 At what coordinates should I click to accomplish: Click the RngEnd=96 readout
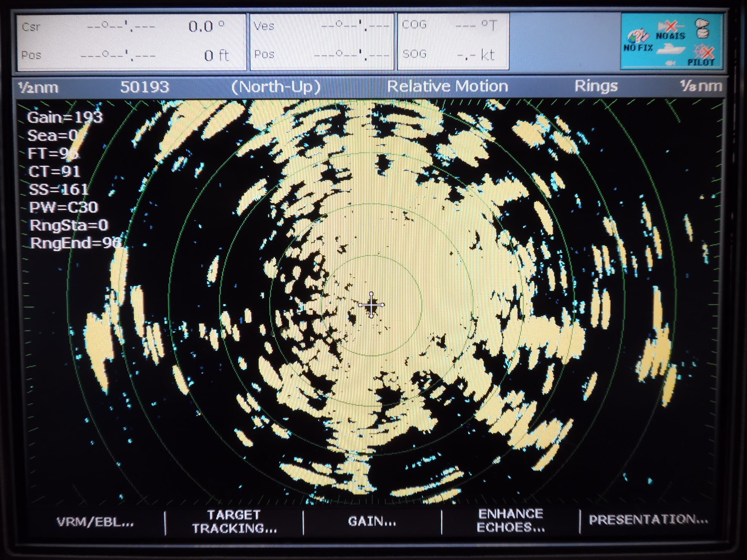[x=76, y=243]
